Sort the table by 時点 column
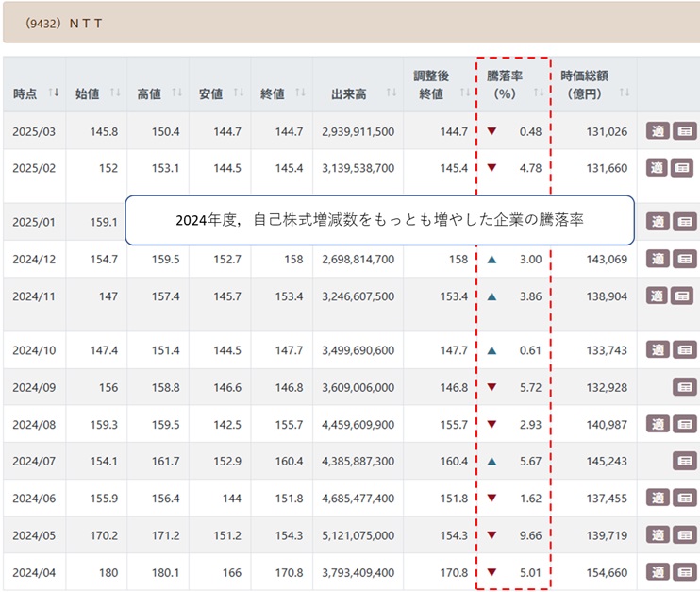 [x=54, y=93]
